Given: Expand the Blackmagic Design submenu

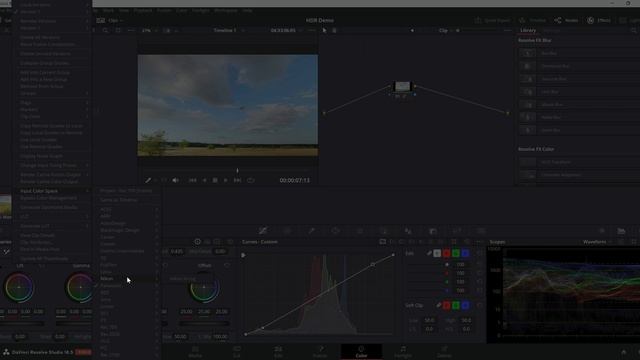Looking at the screenshot, I should pyautogui.click(x=129, y=230).
